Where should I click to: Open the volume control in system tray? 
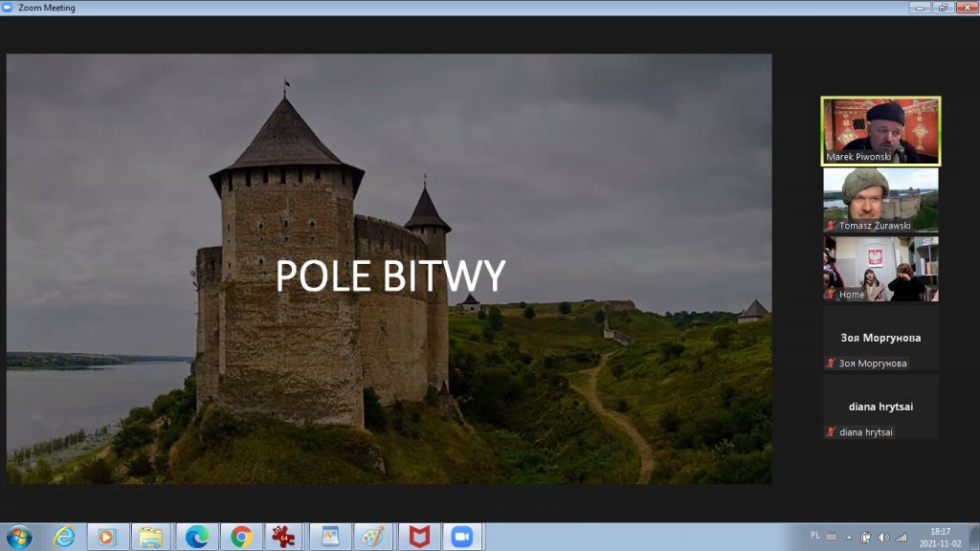(882, 537)
